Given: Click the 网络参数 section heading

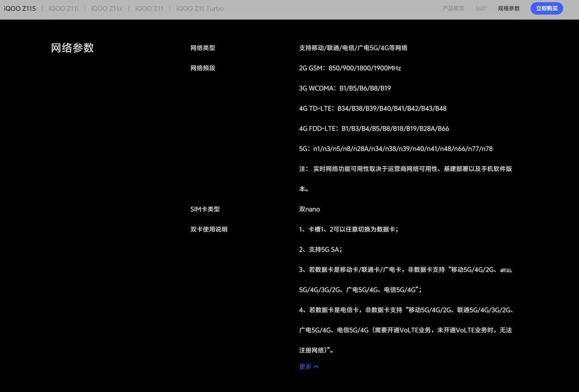Looking at the screenshot, I should (x=72, y=48).
